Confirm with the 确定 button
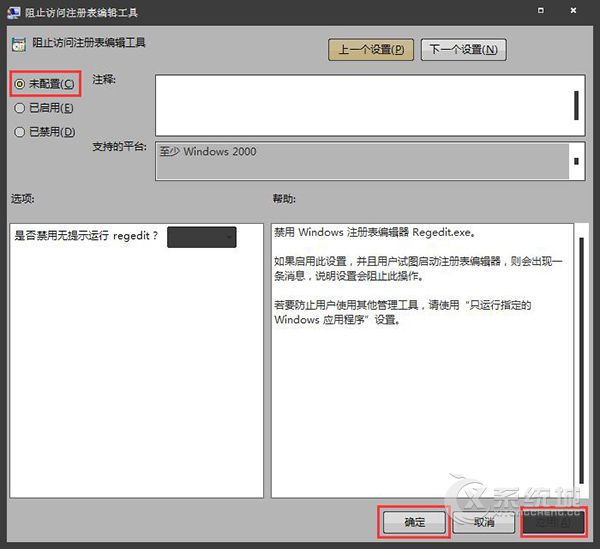Viewport: 600px width, 549px height. (x=414, y=522)
